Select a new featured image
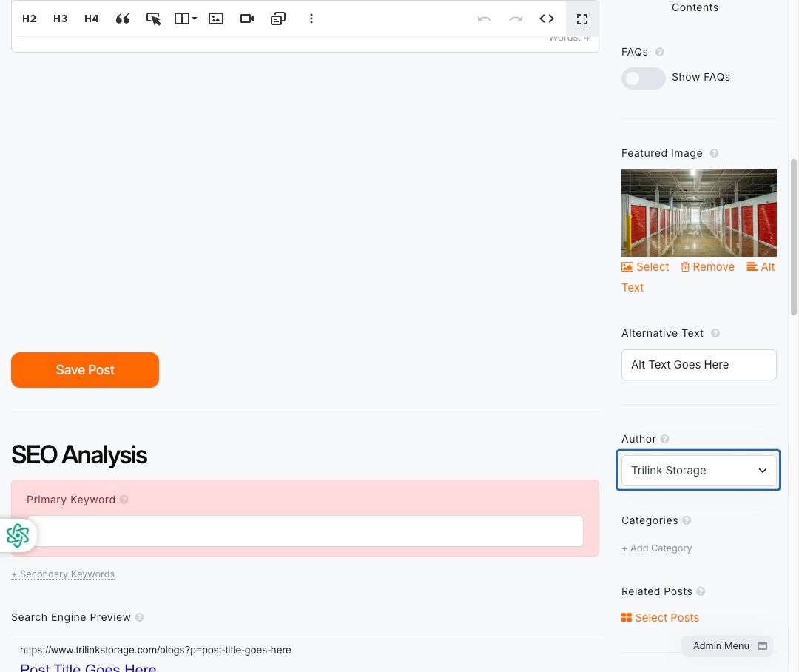 click(x=645, y=267)
